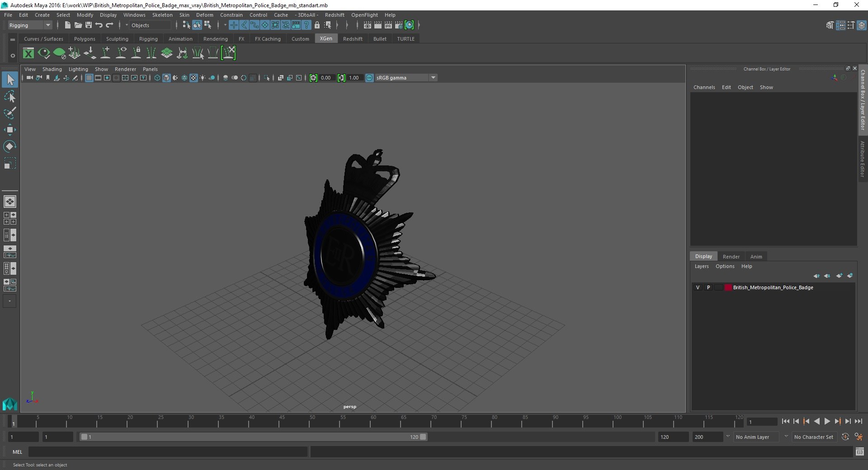Open the Skeleton menu
The width and height of the screenshot is (868, 470).
coord(162,15)
